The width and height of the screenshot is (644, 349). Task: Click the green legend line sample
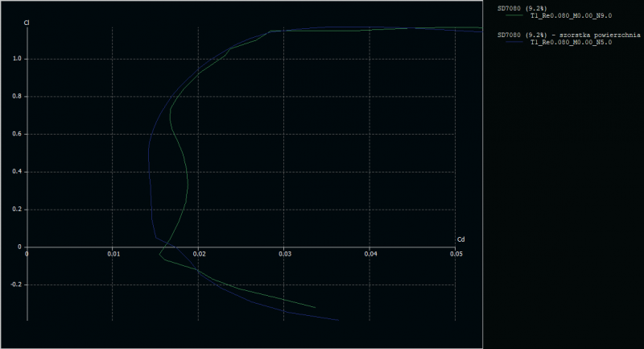[x=513, y=15]
